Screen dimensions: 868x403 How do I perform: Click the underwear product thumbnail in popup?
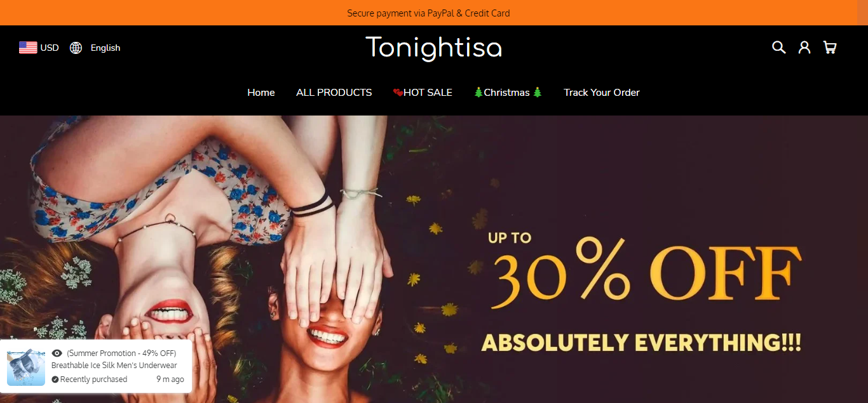pyautogui.click(x=26, y=366)
